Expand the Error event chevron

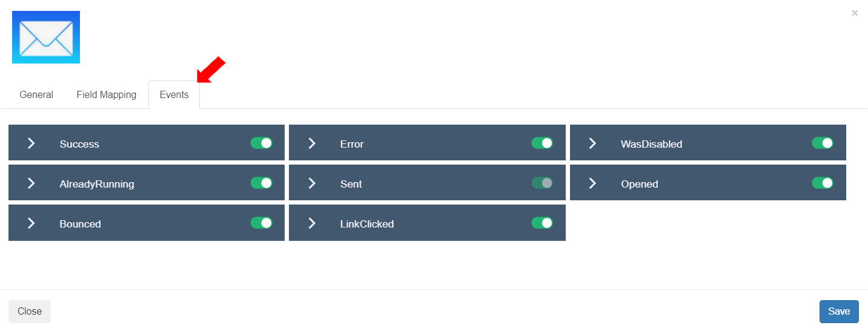312,143
